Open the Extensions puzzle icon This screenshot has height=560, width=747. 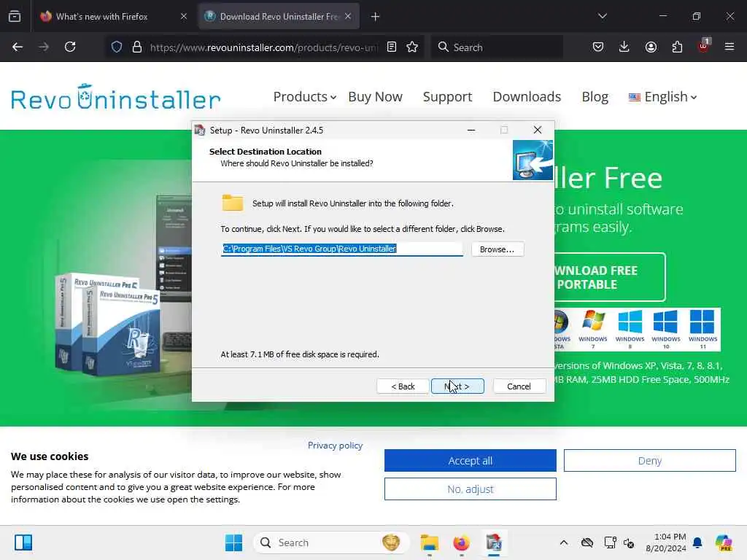677,47
